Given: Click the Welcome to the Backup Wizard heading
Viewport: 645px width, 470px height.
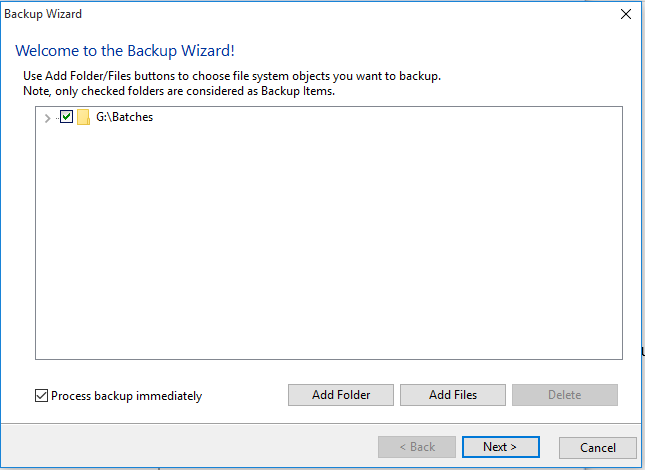Looking at the screenshot, I should (x=125, y=51).
